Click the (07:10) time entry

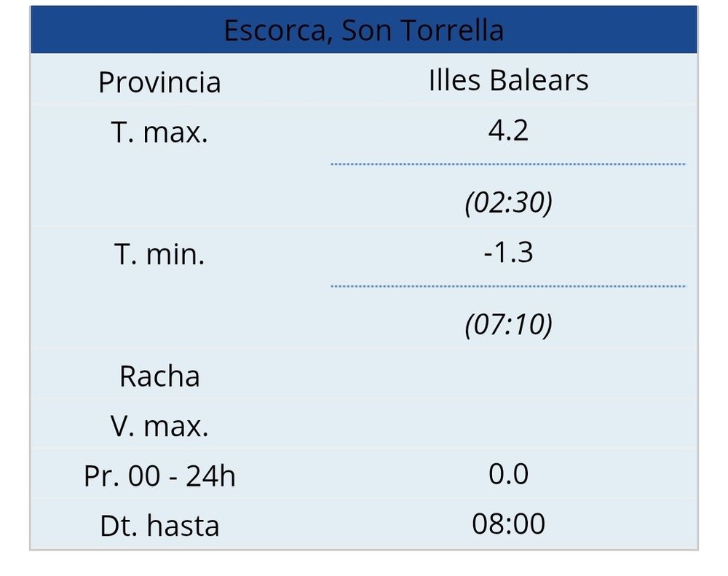508,325
